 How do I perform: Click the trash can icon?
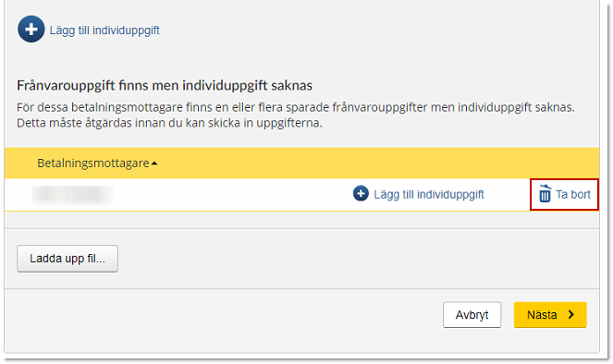coord(545,194)
